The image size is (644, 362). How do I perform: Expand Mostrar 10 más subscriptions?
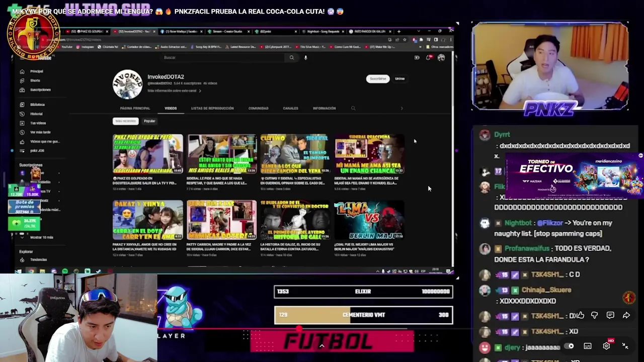(x=38, y=237)
